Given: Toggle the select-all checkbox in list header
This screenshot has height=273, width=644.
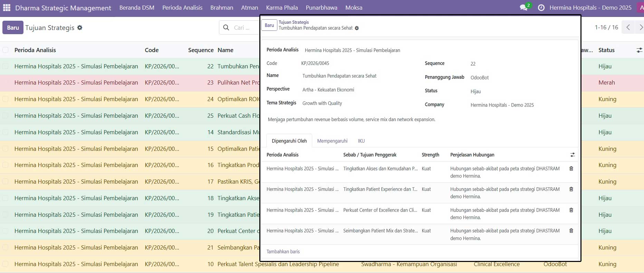Looking at the screenshot, I should point(6,50).
